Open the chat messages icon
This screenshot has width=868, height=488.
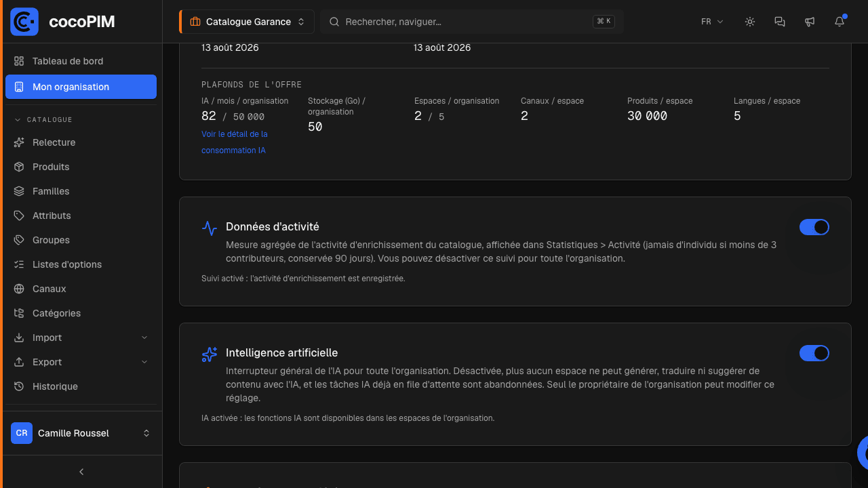780,22
